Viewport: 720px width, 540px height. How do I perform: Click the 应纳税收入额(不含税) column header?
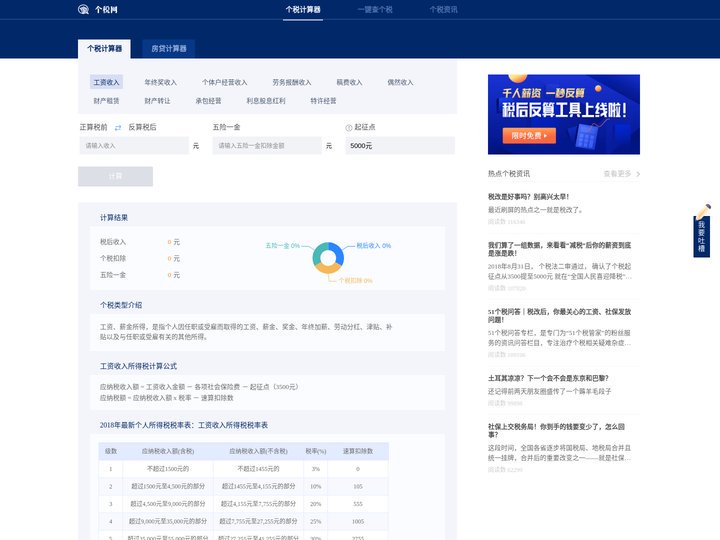[258, 451]
